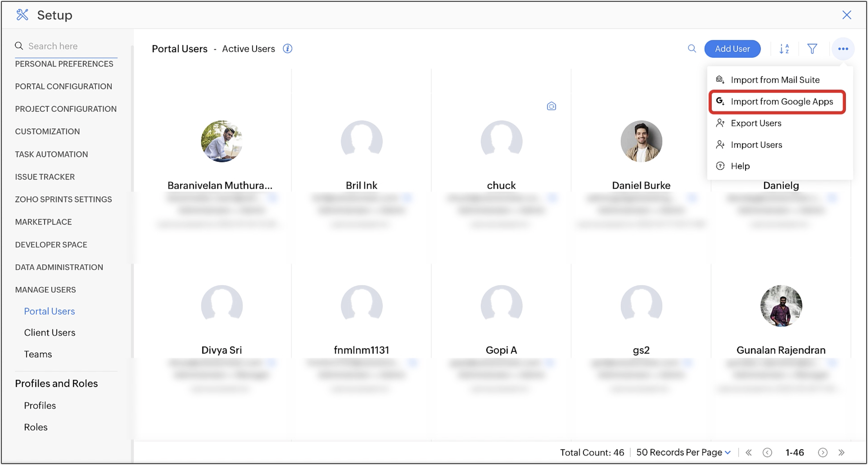Expand DATA ADMINISTRATION section in sidebar

point(59,267)
